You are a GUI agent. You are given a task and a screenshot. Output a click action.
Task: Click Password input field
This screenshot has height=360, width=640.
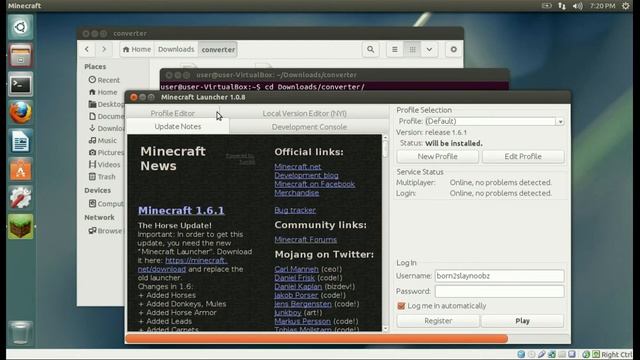pyautogui.click(x=500, y=291)
